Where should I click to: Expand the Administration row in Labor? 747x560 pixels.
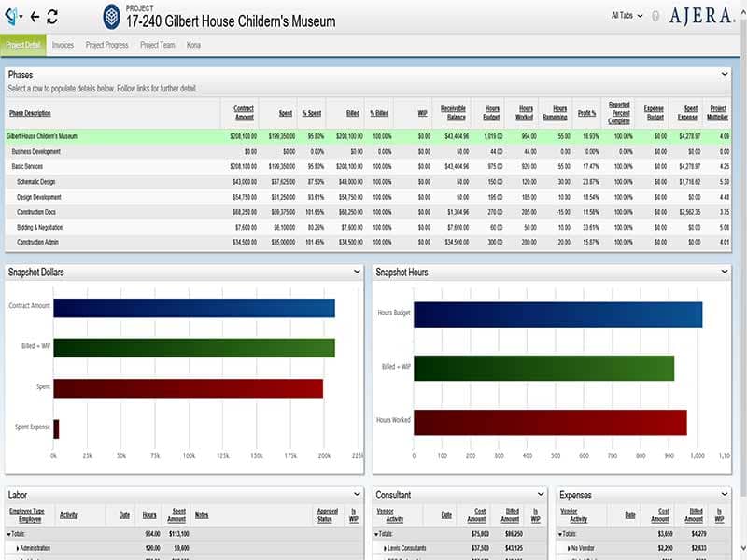coord(18,548)
